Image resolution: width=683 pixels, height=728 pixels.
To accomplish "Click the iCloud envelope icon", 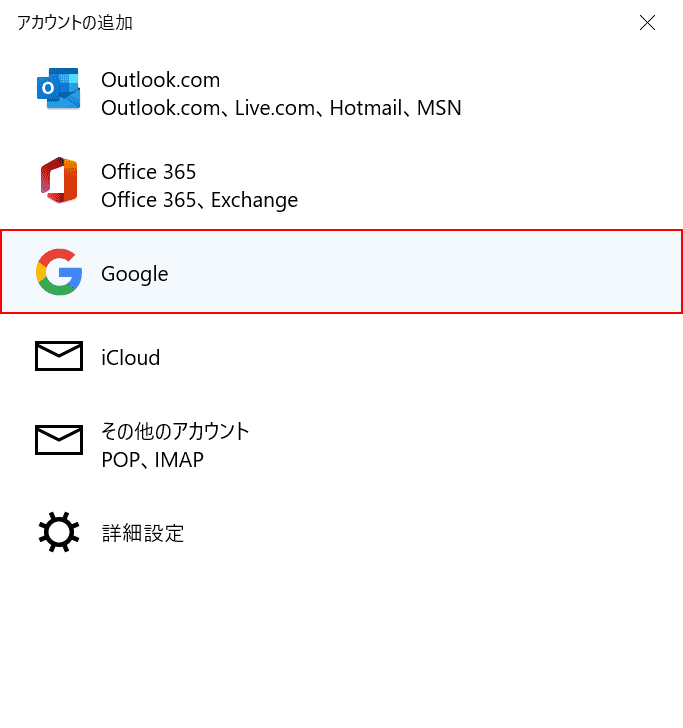I will pyautogui.click(x=59, y=356).
